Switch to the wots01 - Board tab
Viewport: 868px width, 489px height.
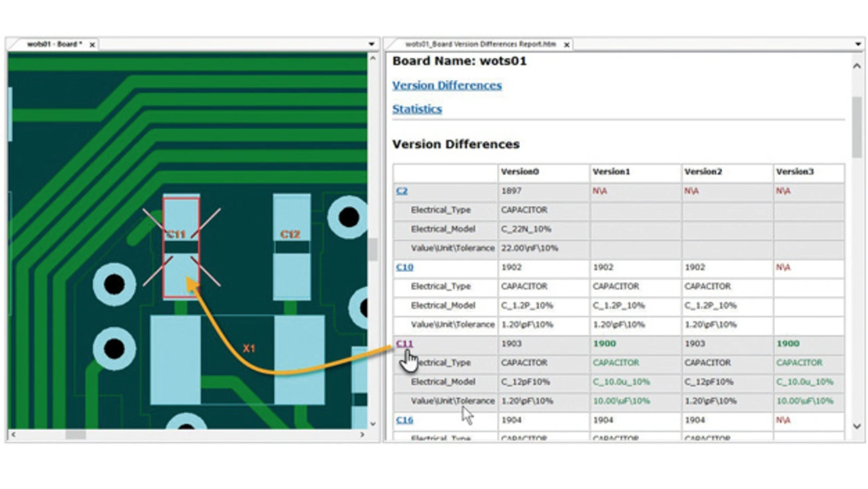pyautogui.click(x=54, y=45)
